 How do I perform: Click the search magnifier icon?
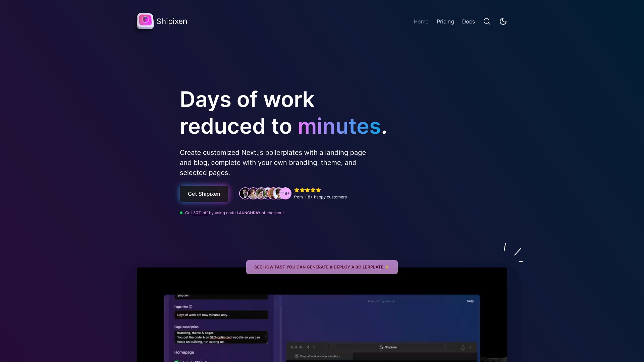tap(487, 21)
